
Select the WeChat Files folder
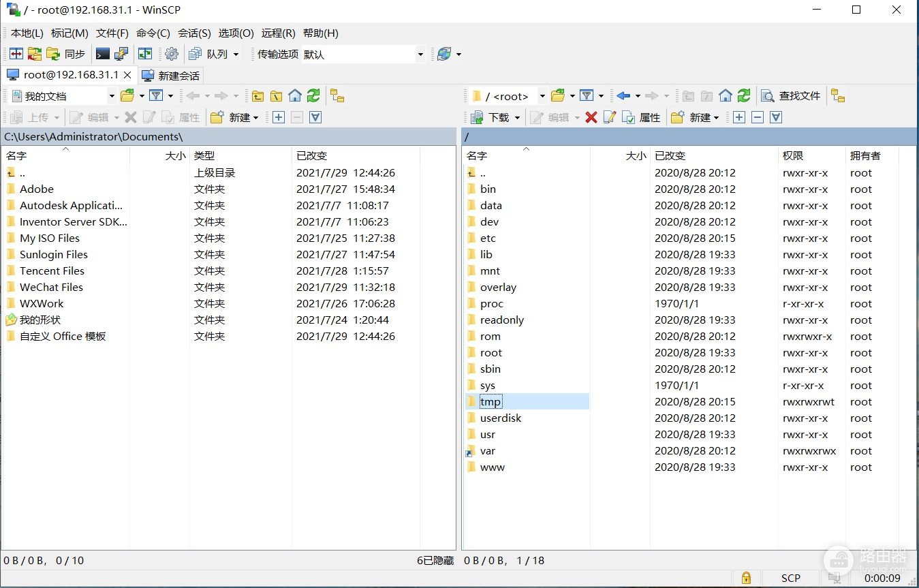pos(51,287)
